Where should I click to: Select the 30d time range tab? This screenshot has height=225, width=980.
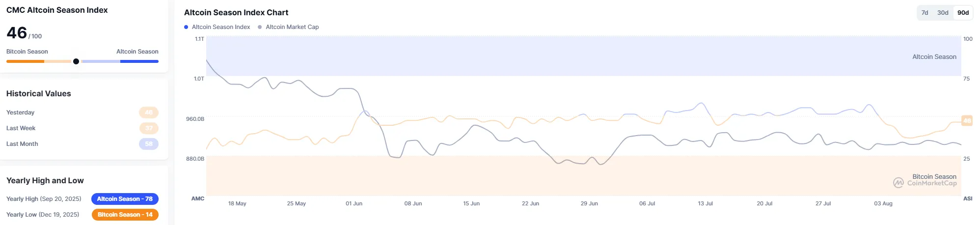point(943,13)
